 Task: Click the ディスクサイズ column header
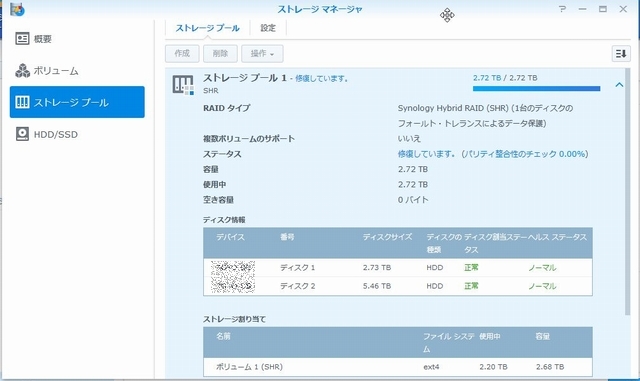click(388, 237)
